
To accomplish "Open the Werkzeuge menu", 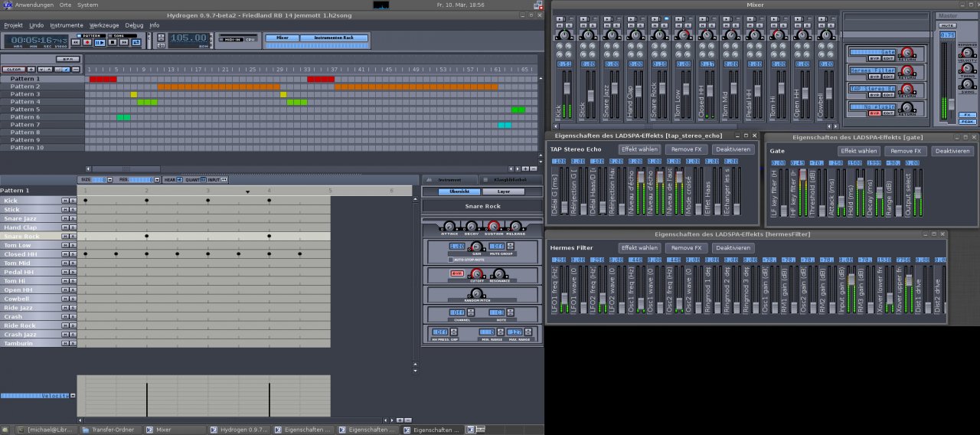I will click(104, 25).
